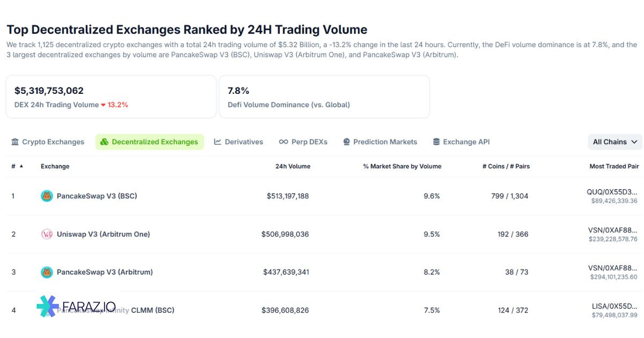Click the PancakeSwap V3 bunny logo

(48, 196)
